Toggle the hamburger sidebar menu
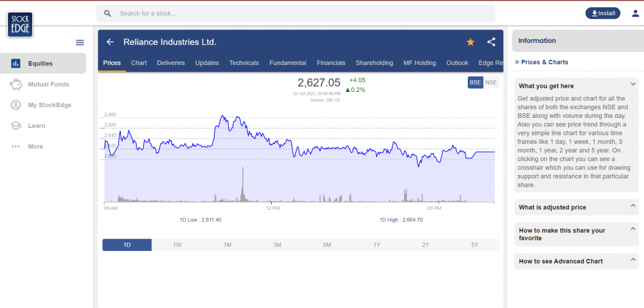The height and width of the screenshot is (308, 644). click(80, 43)
